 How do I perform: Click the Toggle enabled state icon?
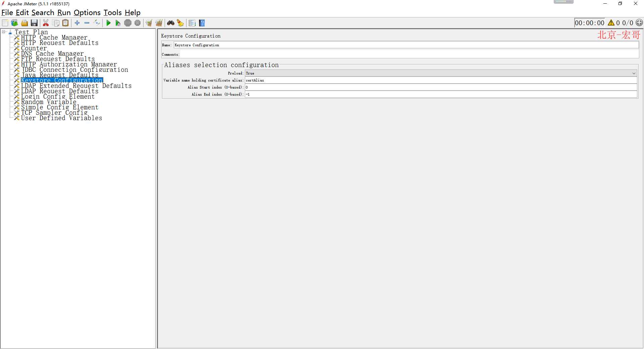97,23
